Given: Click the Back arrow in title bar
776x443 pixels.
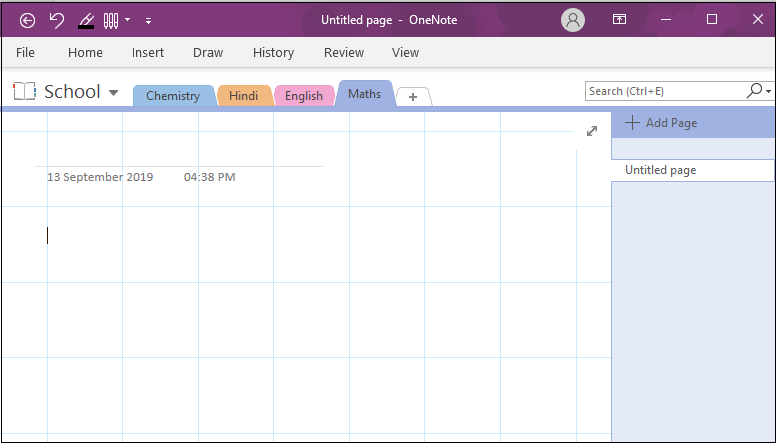Looking at the screenshot, I should 27,20.
